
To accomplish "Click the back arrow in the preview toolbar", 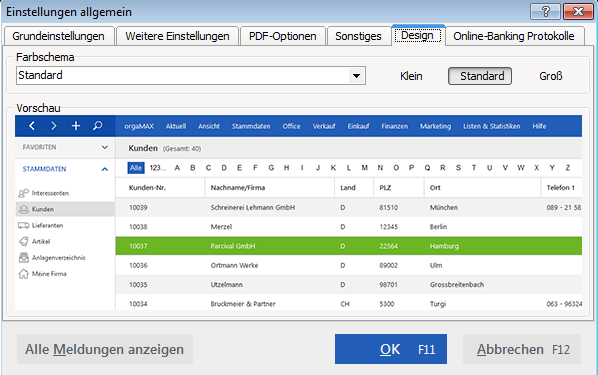I will 32,126.
